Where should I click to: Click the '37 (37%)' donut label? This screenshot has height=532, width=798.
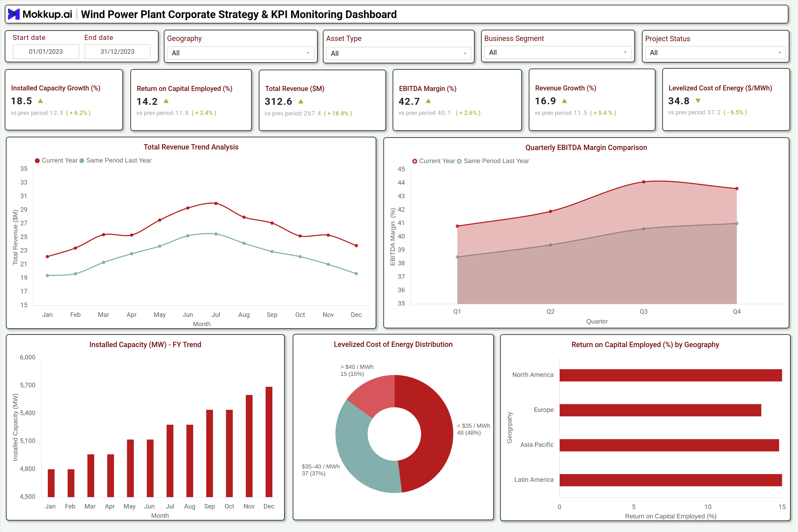click(314, 473)
